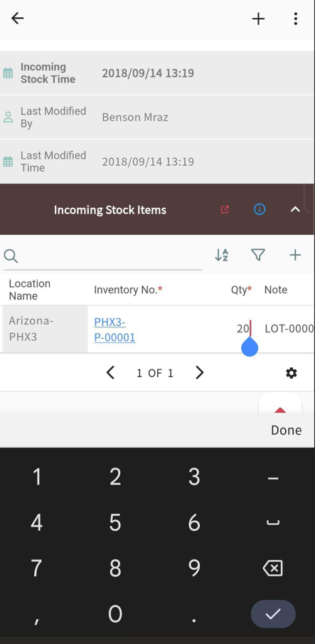Open the A-Z sort options

[x=221, y=255]
